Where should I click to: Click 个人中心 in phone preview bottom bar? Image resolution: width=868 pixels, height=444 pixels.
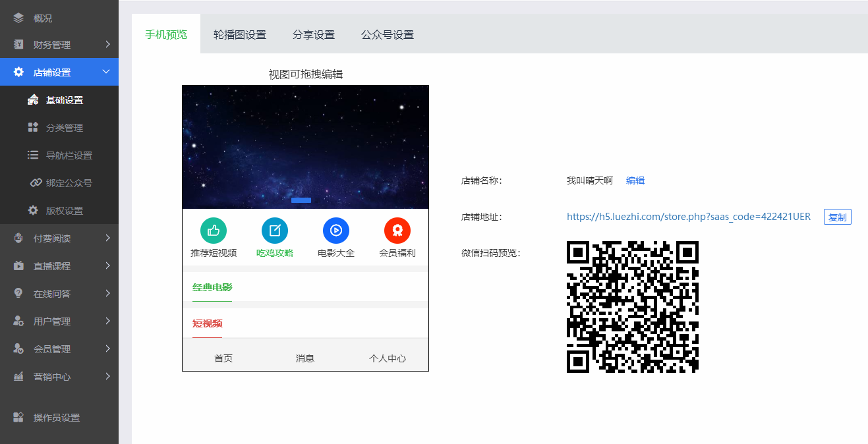click(x=388, y=358)
